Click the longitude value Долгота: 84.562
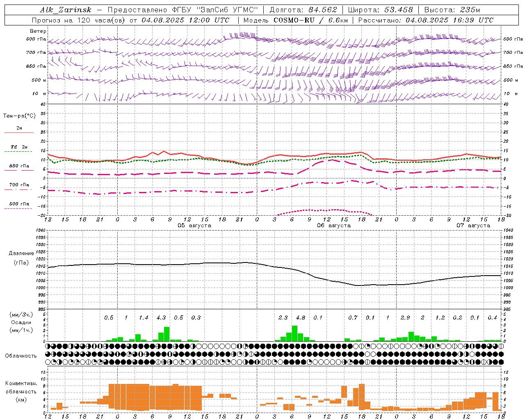Viewport: 525px width, 420px height. point(303,10)
